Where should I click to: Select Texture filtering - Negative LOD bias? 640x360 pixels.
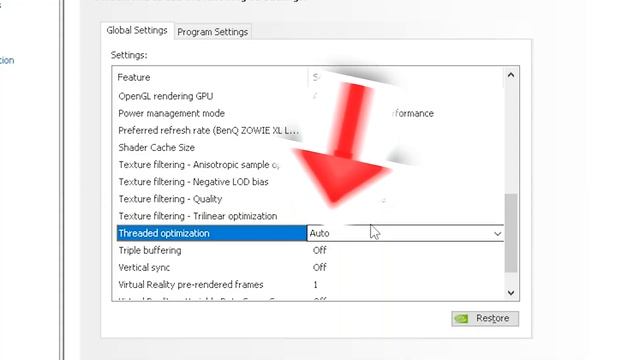(x=310, y=182)
